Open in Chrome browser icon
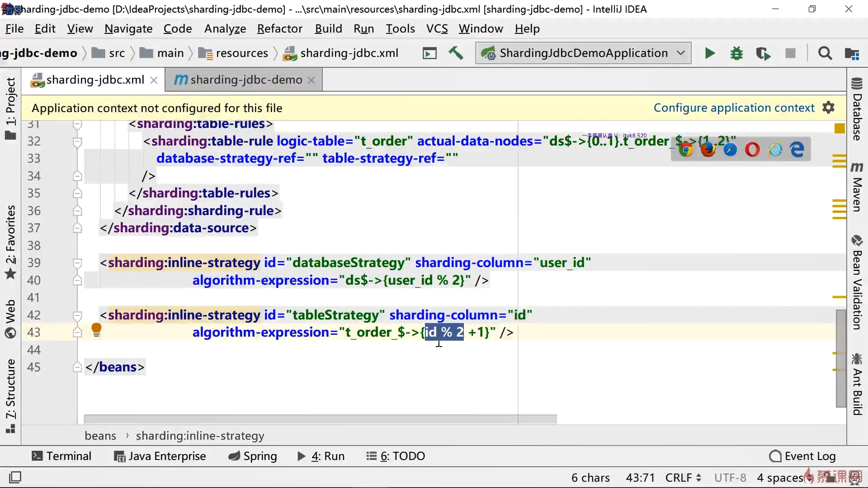This screenshot has width=868, height=488. 686,150
